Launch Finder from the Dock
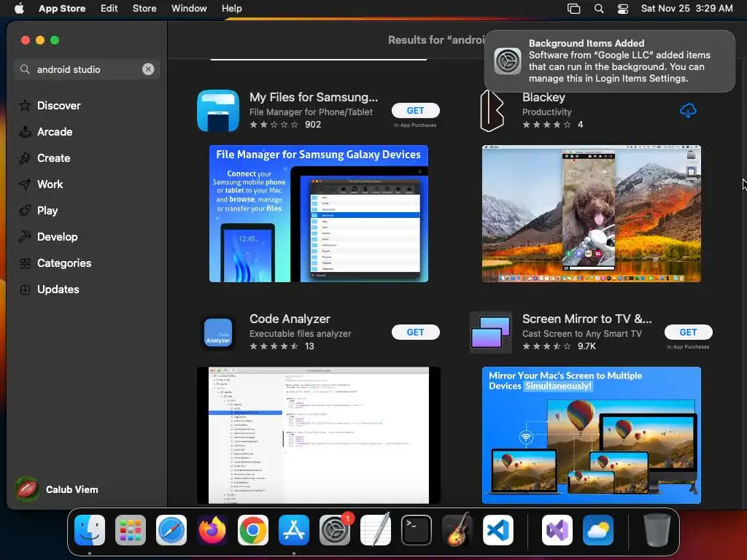The width and height of the screenshot is (747, 560). coord(90,530)
